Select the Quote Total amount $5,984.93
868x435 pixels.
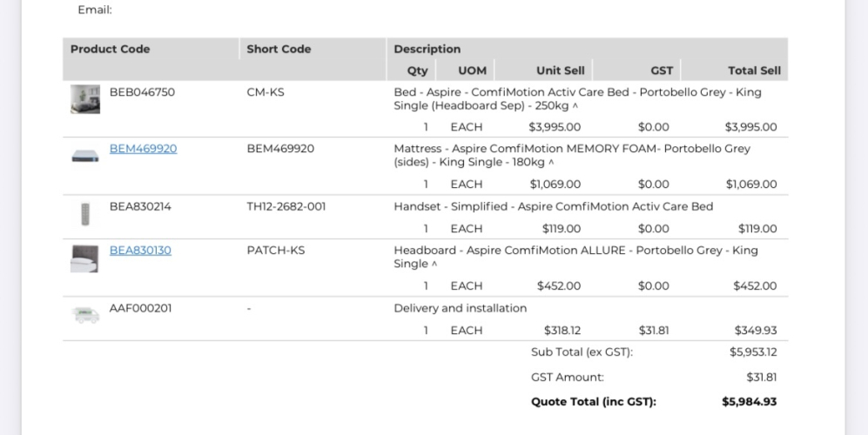749,402
